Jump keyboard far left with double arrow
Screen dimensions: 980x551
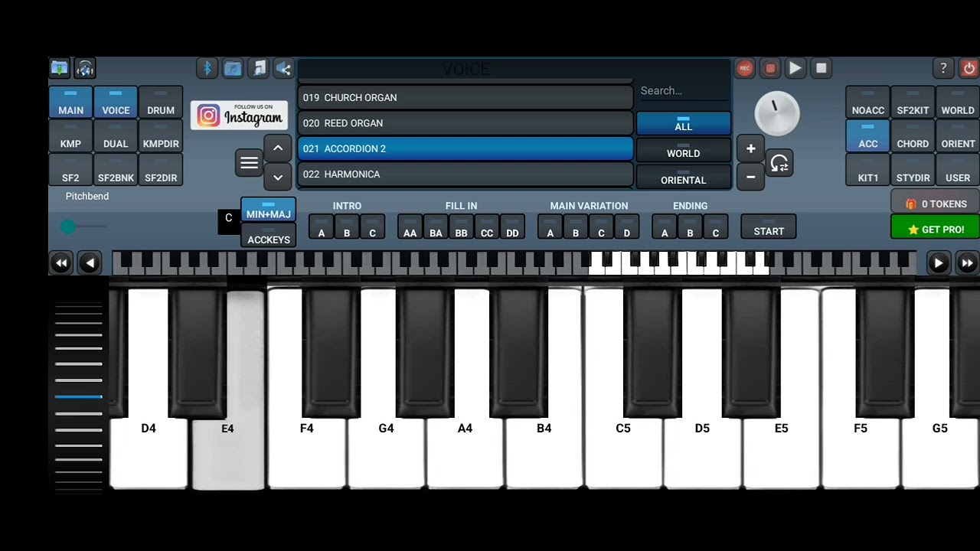pyautogui.click(x=61, y=263)
